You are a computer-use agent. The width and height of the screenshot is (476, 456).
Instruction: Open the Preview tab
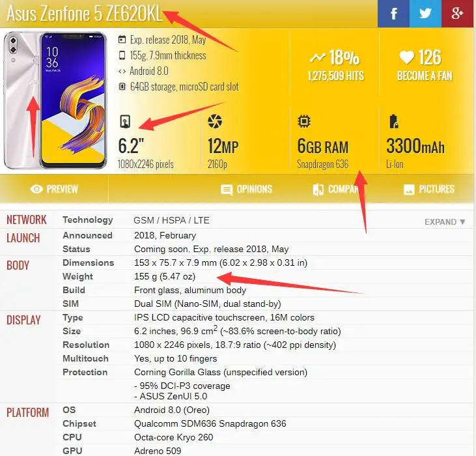[x=54, y=189]
